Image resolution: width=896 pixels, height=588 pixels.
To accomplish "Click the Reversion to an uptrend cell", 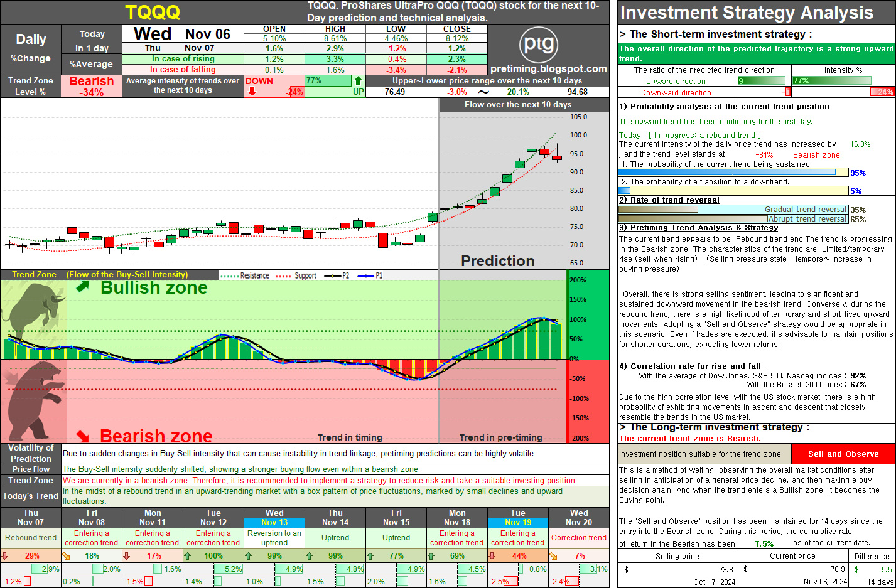I will click(274, 538).
